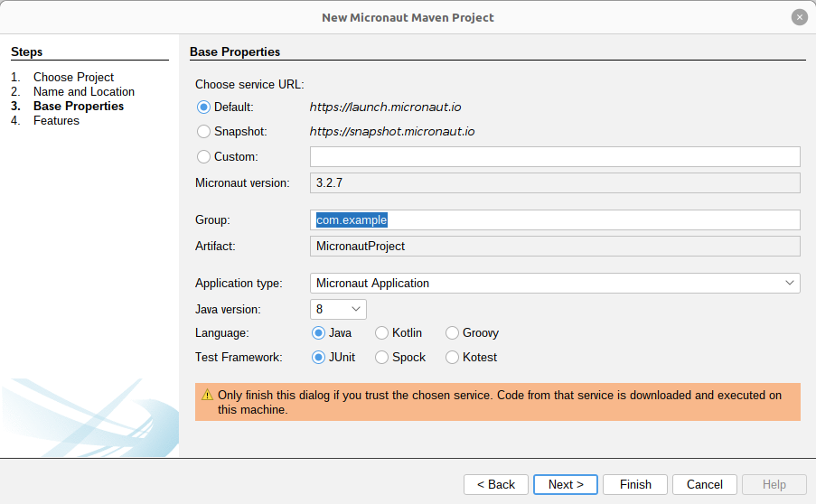Choose Spock test framework
Viewport: 816px width, 504px height.
coord(381,358)
